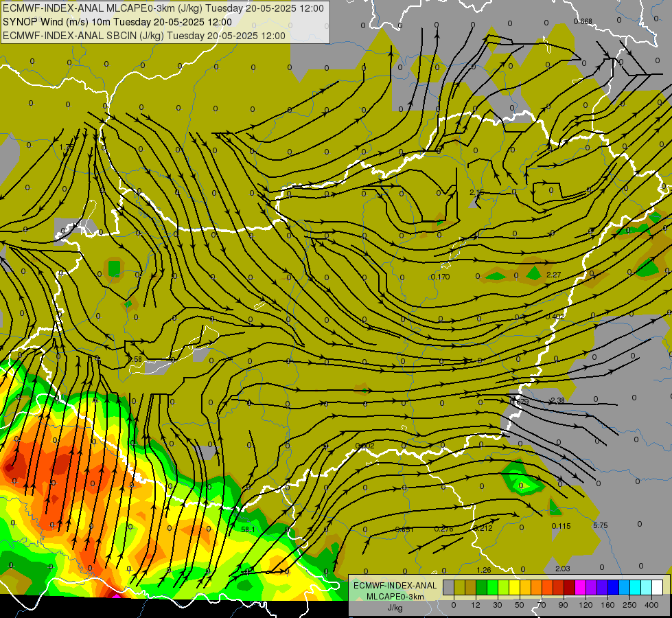Image resolution: width=672 pixels, height=618 pixels.
Task: Click the map value '2.27'
Action: point(554,275)
